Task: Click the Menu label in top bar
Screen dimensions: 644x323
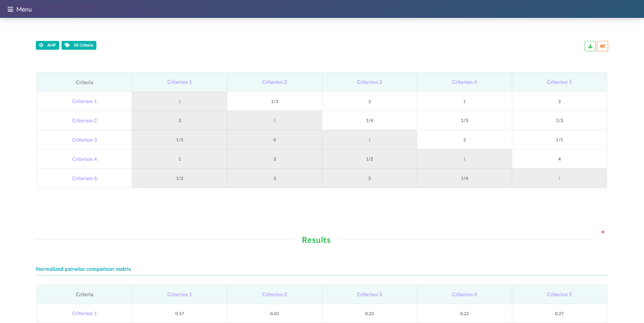Action: click(x=24, y=9)
